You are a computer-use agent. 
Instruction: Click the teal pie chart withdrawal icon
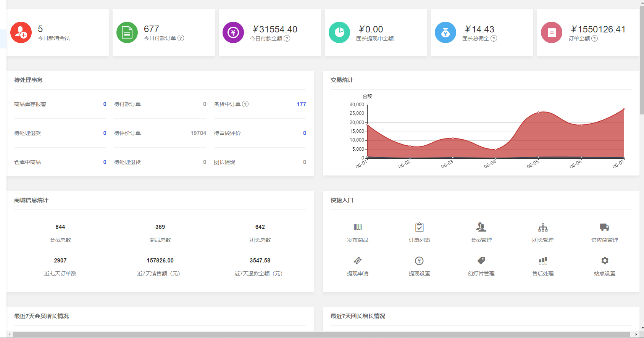point(339,32)
